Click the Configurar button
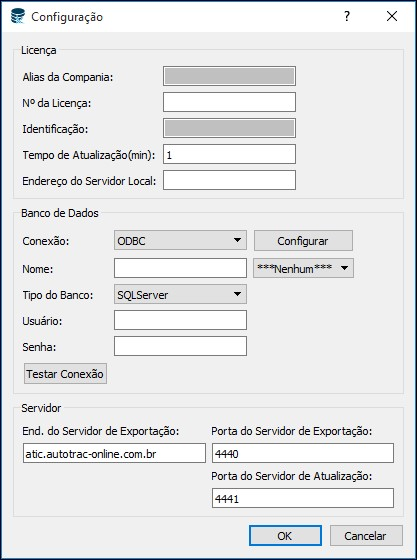The image size is (417, 560). (x=303, y=240)
